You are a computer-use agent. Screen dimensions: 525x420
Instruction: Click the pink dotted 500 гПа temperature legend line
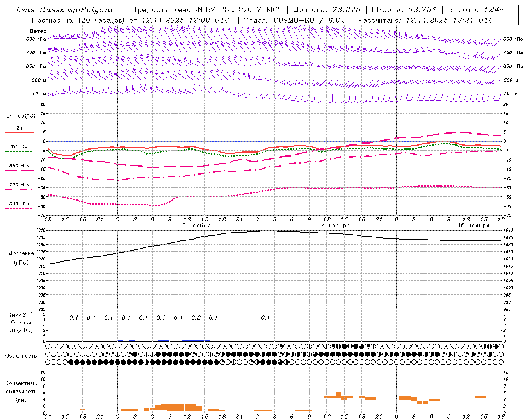point(18,209)
